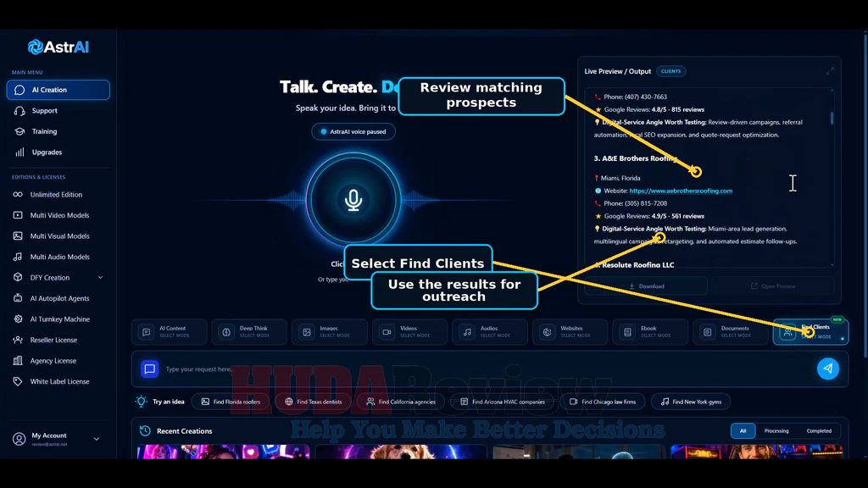The image size is (868, 488).
Task: Click the 4.9/5 - 561 reviews text
Action: click(678, 216)
